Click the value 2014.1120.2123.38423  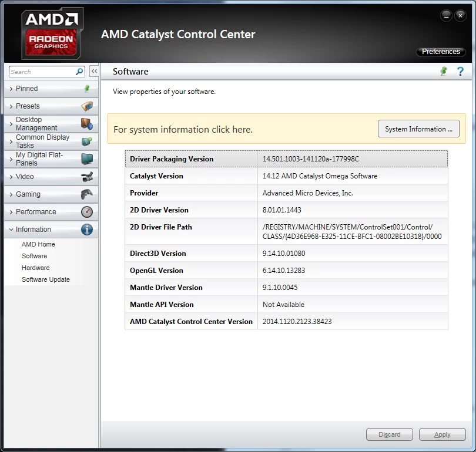coord(297,321)
